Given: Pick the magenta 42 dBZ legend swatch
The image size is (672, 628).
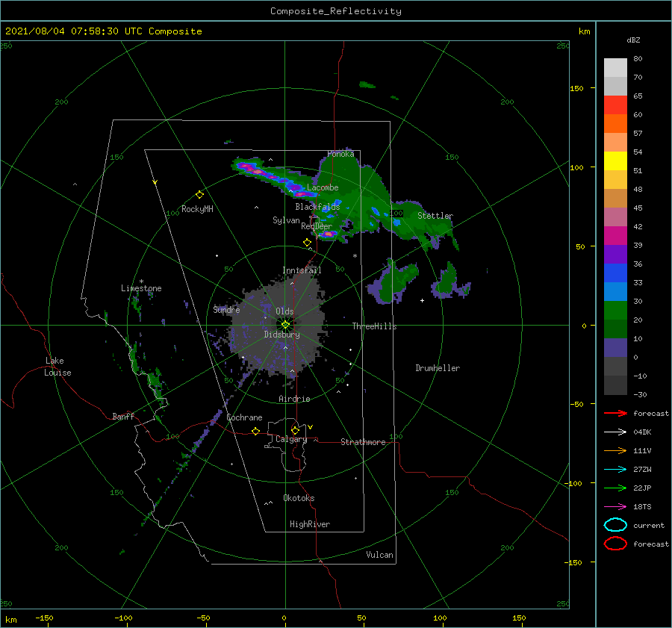Looking at the screenshot, I should click(615, 235).
